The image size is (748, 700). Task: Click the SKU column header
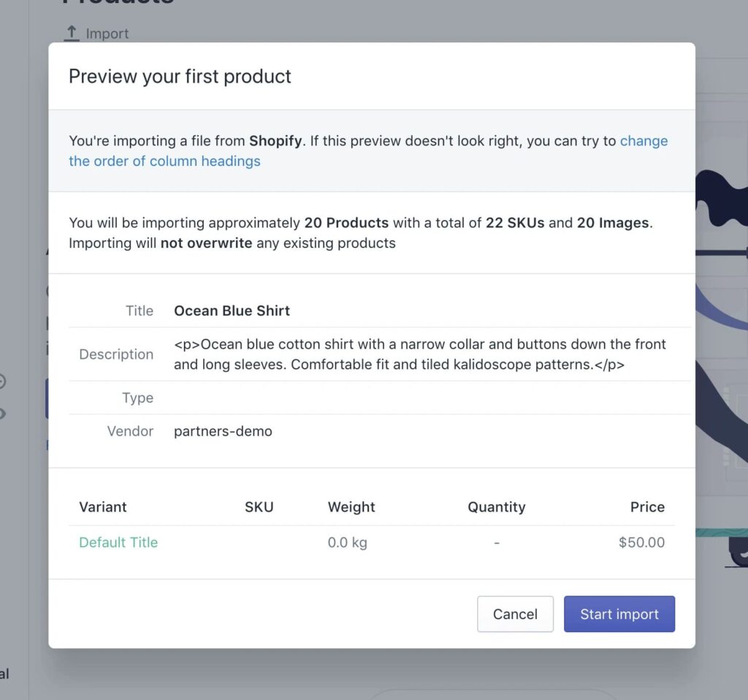click(x=259, y=507)
